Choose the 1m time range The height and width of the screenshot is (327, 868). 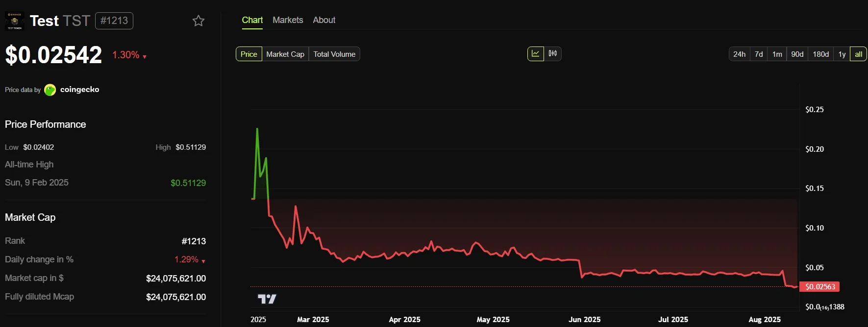click(777, 54)
